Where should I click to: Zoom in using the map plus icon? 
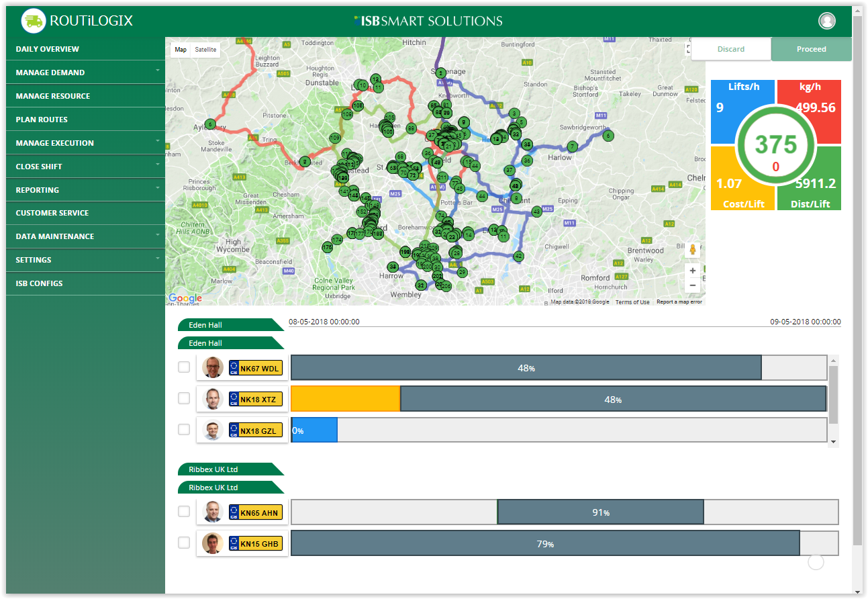point(692,271)
